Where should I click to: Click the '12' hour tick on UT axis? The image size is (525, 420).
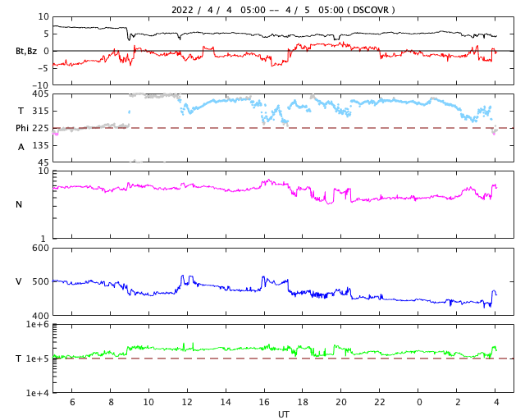point(187,402)
